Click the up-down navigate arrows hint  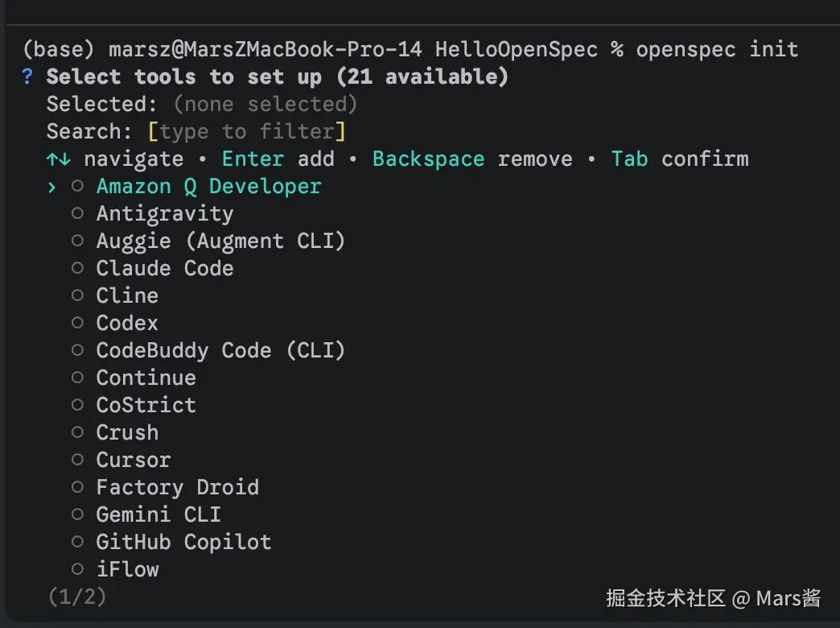tap(58, 159)
